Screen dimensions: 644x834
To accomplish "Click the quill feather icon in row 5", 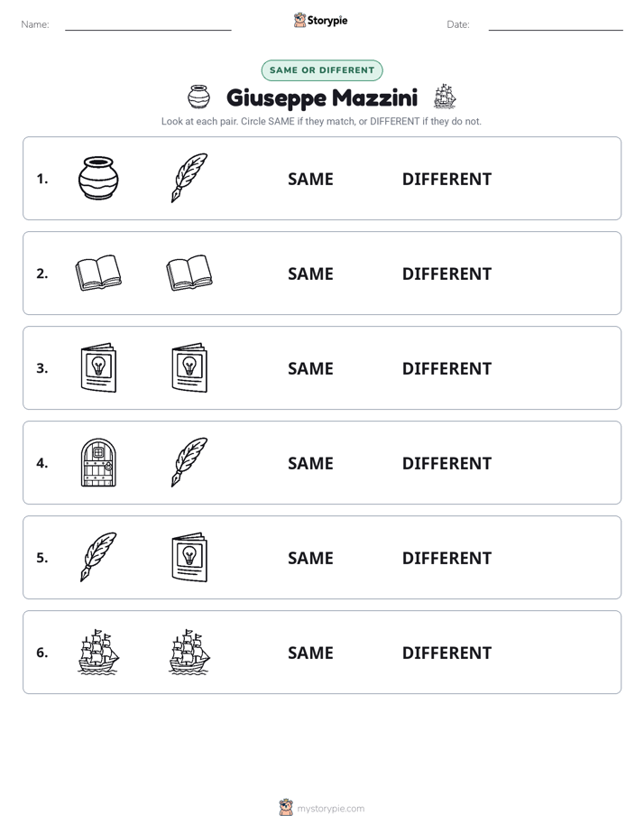I will [x=98, y=557].
